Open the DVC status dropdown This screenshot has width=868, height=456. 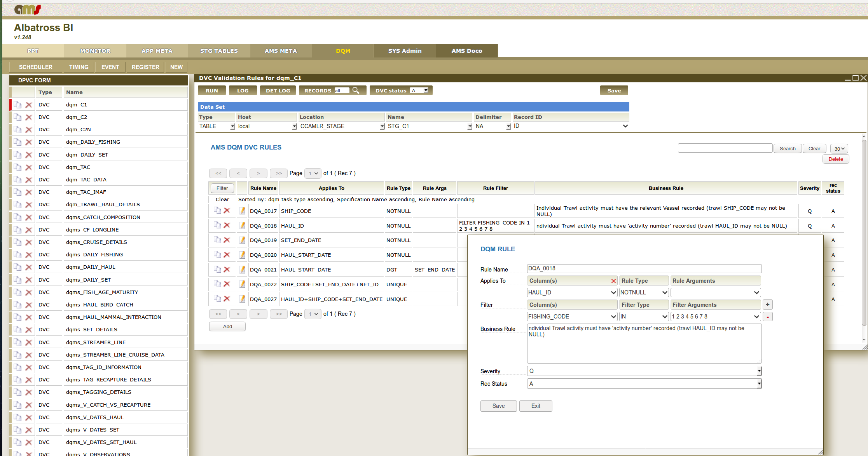click(419, 91)
